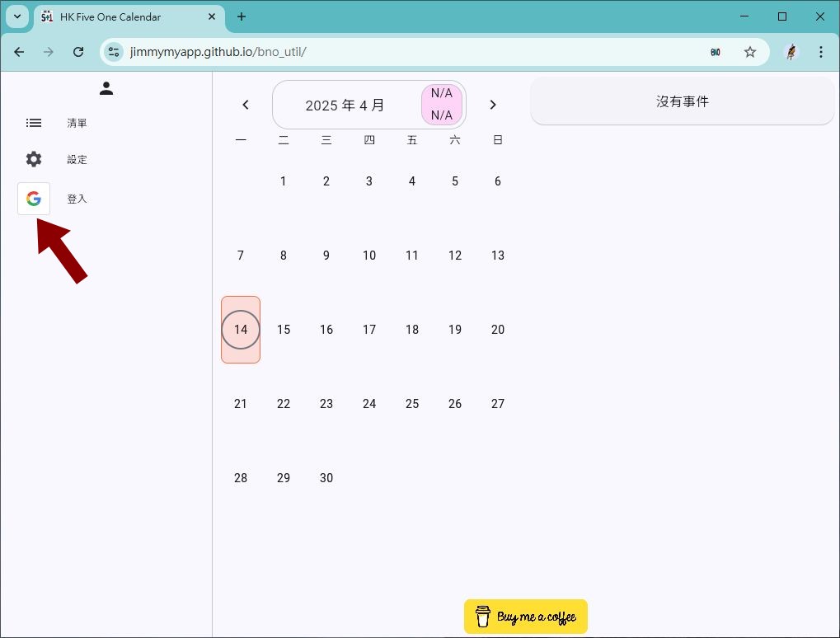Maximize the Chrome window

tap(782, 16)
